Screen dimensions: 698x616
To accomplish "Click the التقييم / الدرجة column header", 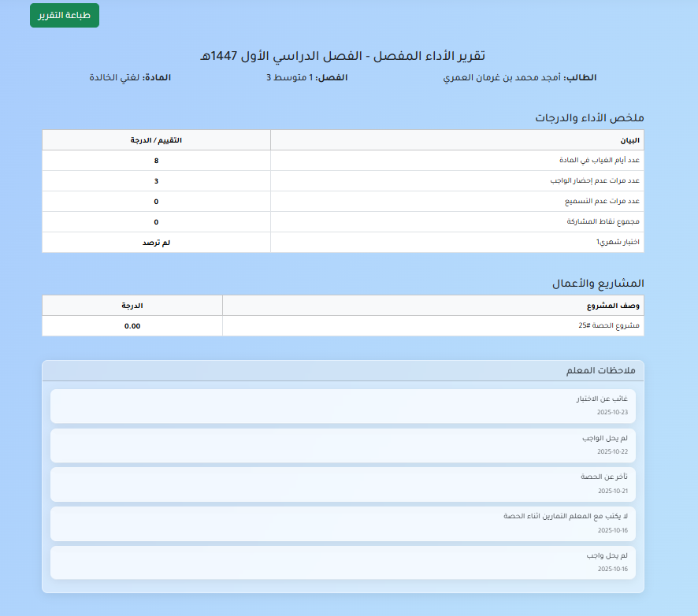I will [156, 140].
